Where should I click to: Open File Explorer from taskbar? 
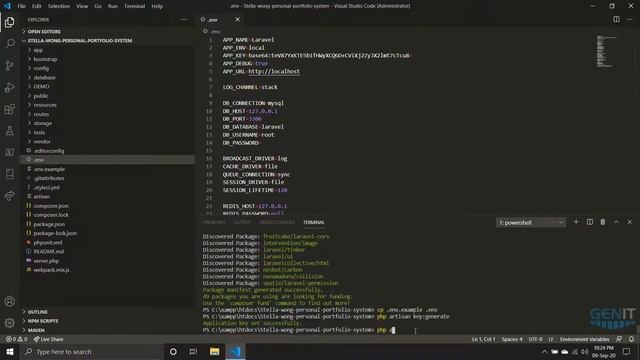point(214,351)
